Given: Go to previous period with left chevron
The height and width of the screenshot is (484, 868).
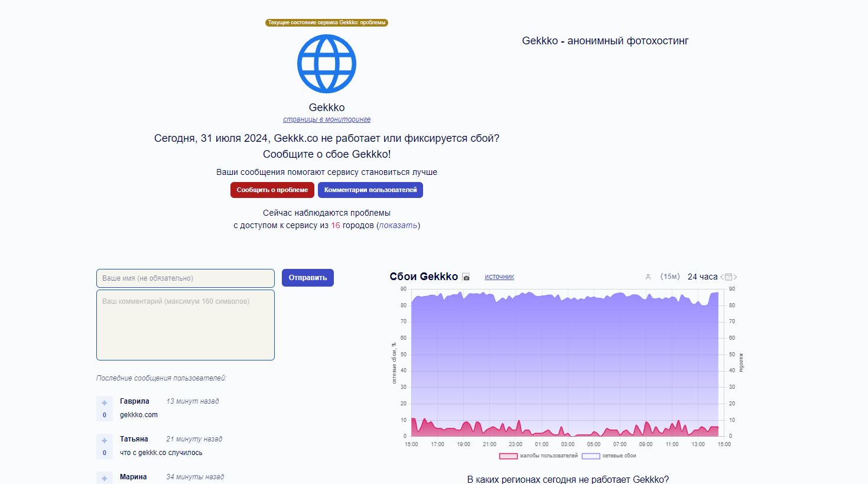Looking at the screenshot, I should point(722,277).
